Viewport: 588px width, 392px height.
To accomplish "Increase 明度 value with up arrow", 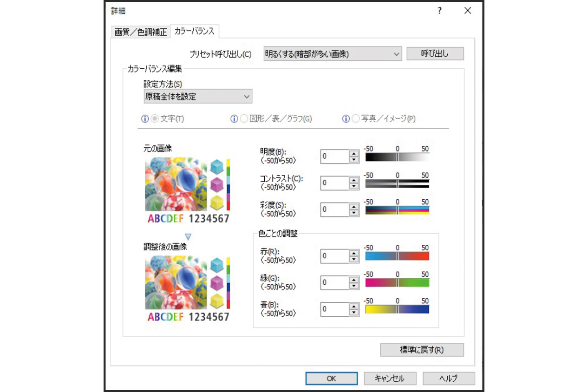I will (x=354, y=153).
